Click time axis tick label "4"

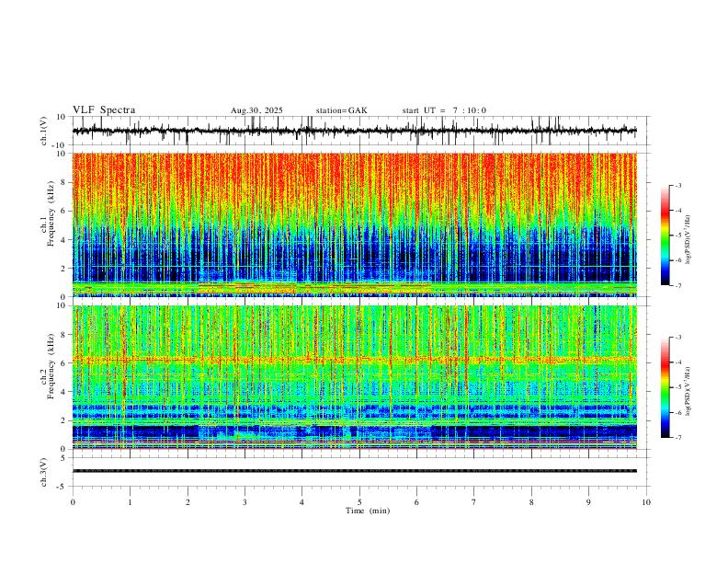[302, 502]
